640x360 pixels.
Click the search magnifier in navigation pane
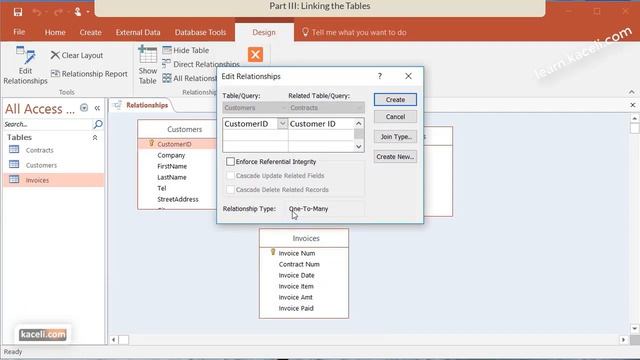(x=98, y=124)
